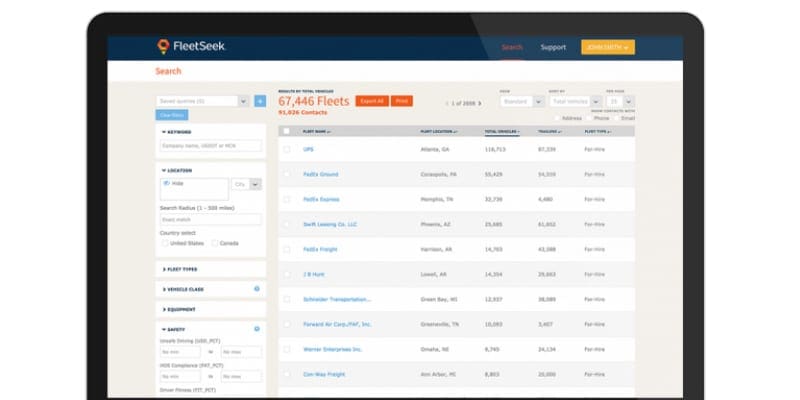
Task: Open the Vehicle Class help icon
Action: point(257,289)
